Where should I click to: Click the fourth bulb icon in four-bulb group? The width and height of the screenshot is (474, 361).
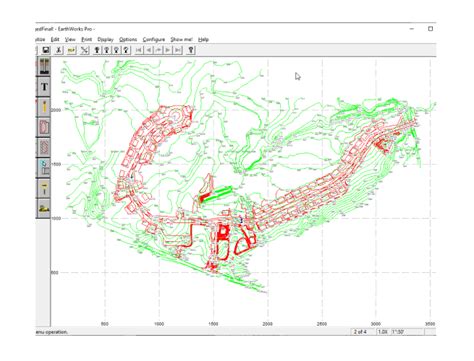point(126,50)
